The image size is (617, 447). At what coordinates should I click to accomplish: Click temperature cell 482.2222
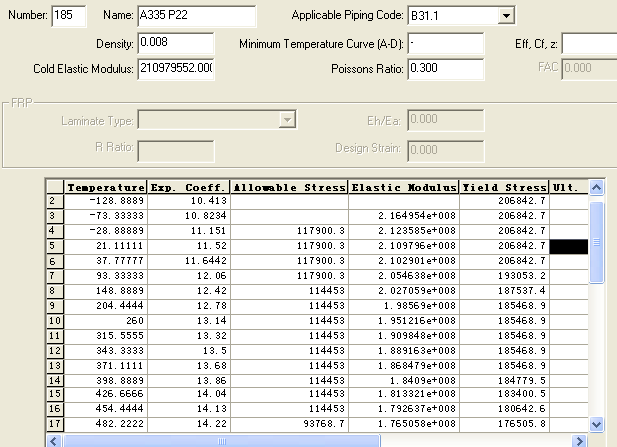[x=105, y=424]
